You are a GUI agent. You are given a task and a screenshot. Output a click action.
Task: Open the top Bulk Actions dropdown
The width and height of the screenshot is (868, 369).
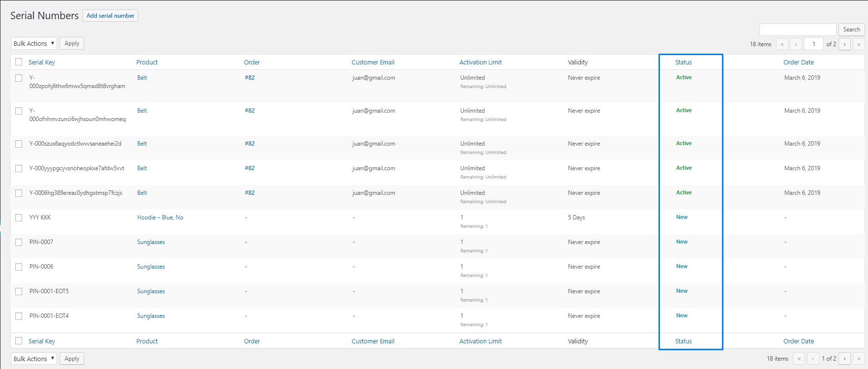click(x=33, y=43)
